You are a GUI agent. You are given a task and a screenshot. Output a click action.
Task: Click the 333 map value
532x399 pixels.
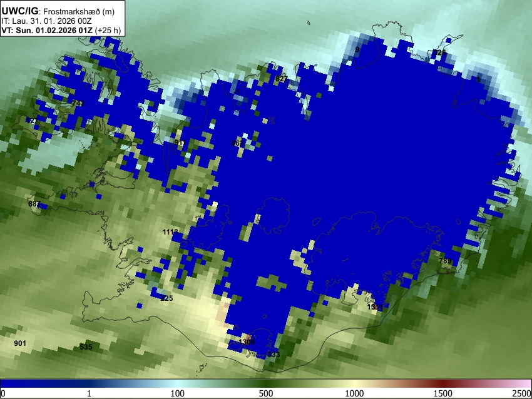[274, 355]
